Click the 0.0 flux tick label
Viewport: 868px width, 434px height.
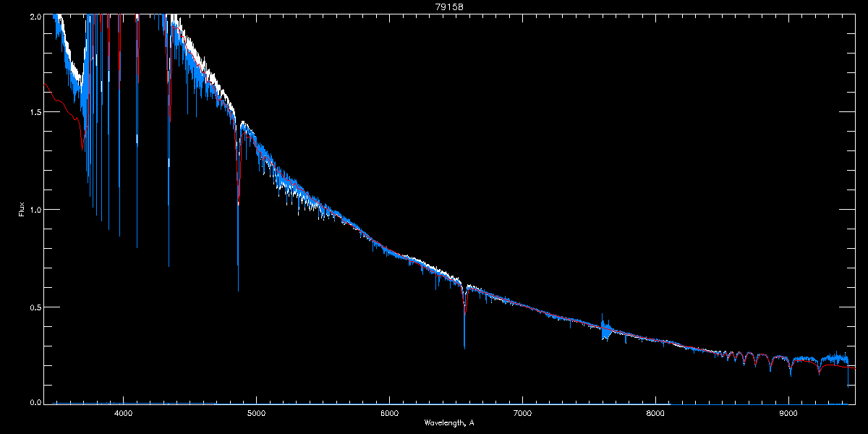pyautogui.click(x=34, y=403)
